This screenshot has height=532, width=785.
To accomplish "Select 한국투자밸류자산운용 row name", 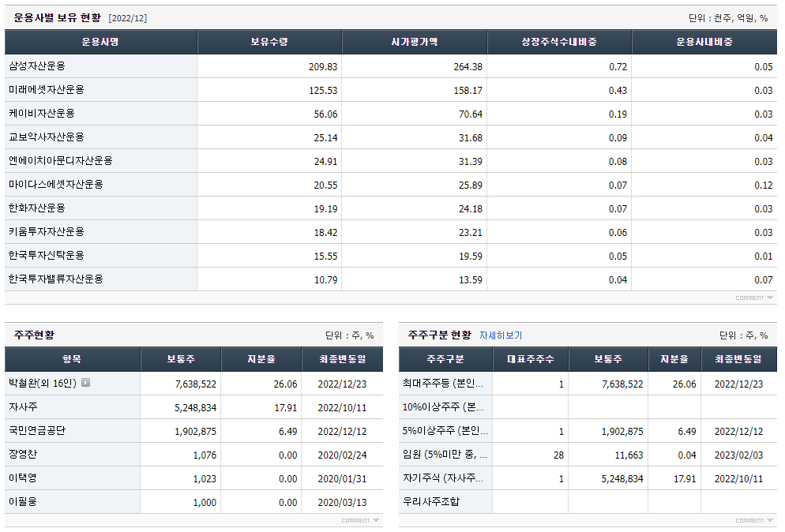I will (x=55, y=279).
